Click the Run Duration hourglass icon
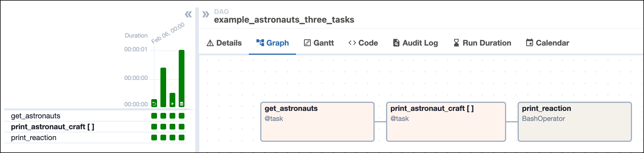644x153 pixels. tap(456, 43)
